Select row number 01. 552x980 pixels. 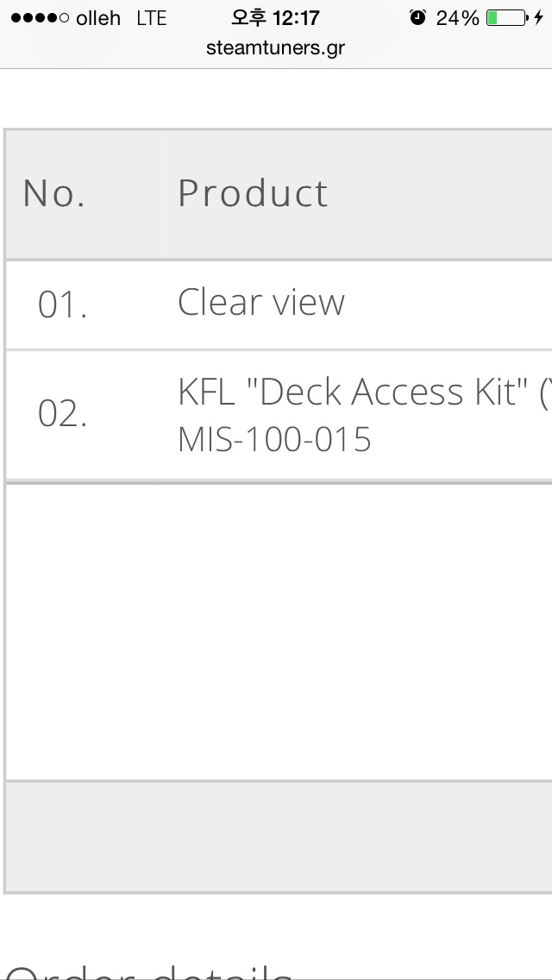[x=62, y=305]
